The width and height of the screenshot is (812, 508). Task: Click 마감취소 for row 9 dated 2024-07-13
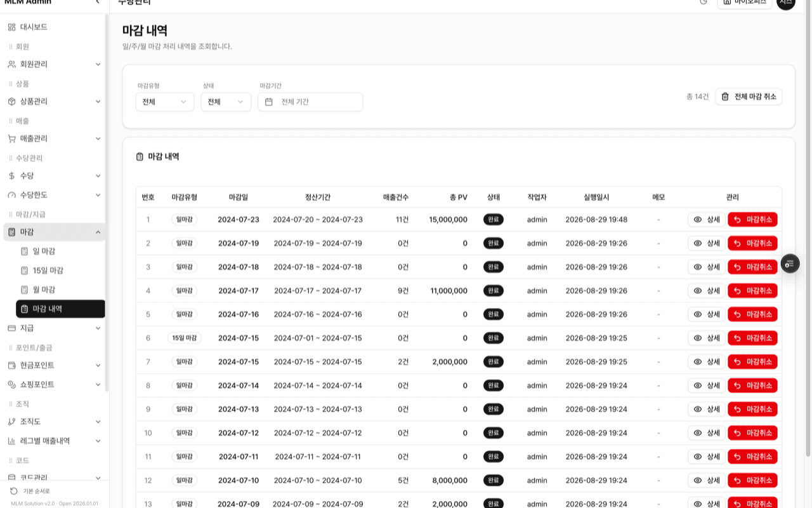click(x=752, y=409)
